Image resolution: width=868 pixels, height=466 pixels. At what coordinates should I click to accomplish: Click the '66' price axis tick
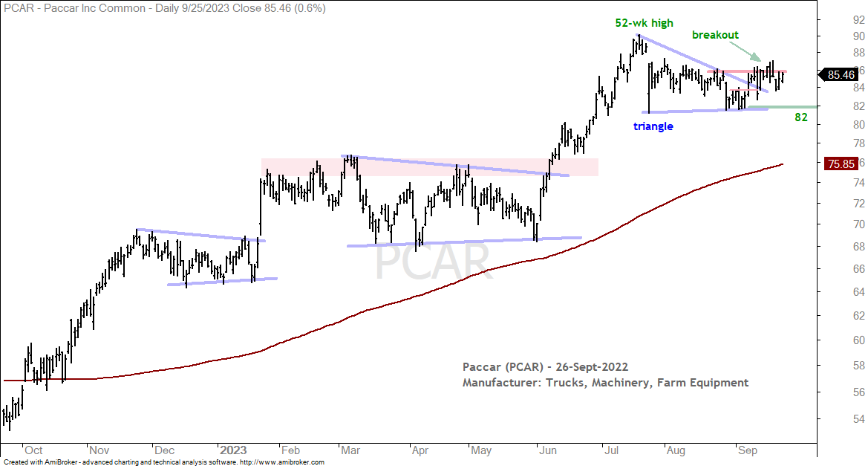859,269
